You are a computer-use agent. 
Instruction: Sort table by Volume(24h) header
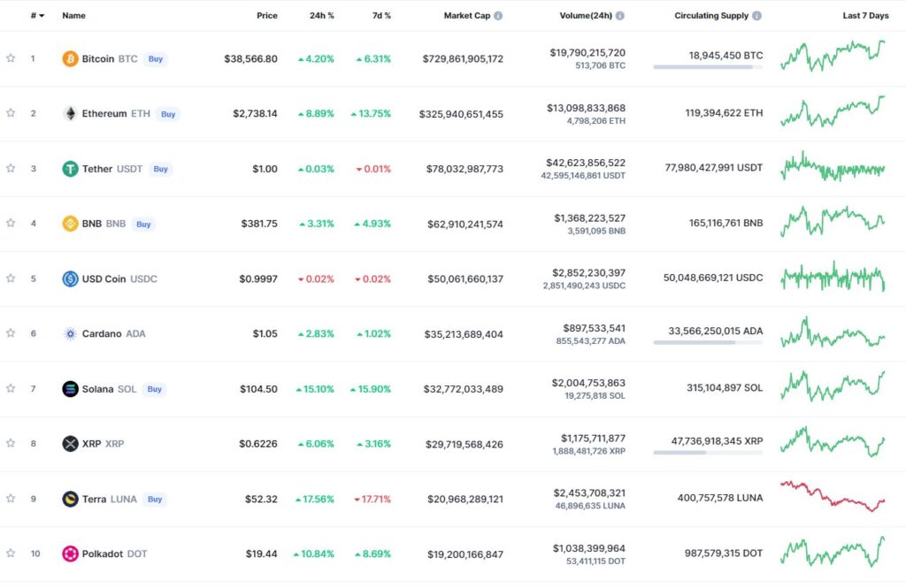click(586, 16)
